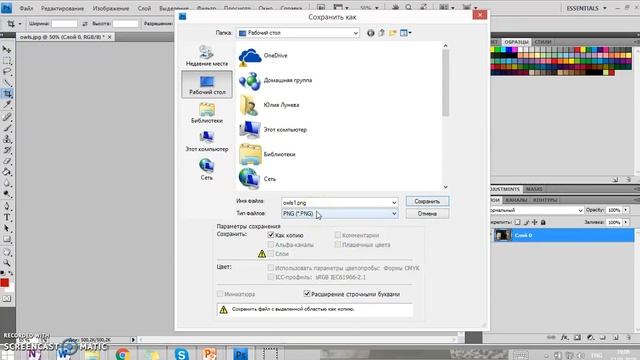Open Network in the places sidebar
This screenshot has width=640, height=360.
[x=207, y=169]
